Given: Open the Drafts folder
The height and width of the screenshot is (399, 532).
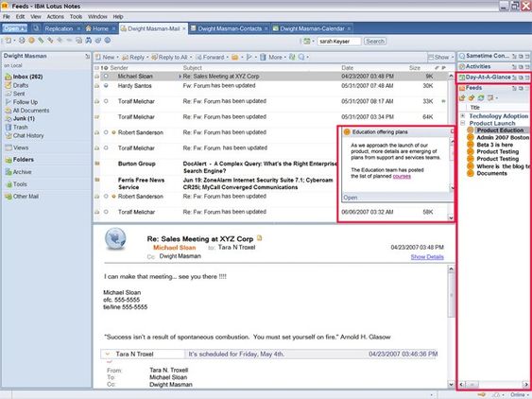Looking at the screenshot, I should coord(21,85).
